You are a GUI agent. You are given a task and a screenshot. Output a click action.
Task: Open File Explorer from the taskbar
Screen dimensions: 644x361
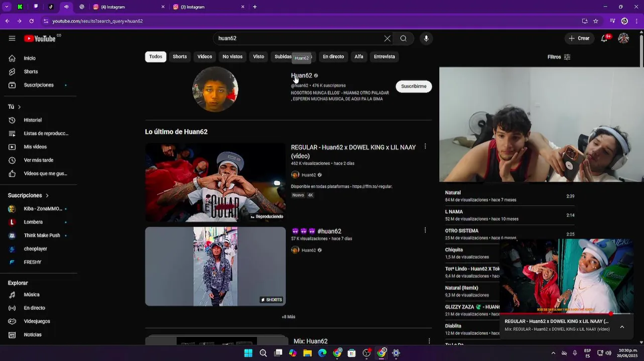coord(307,353)
